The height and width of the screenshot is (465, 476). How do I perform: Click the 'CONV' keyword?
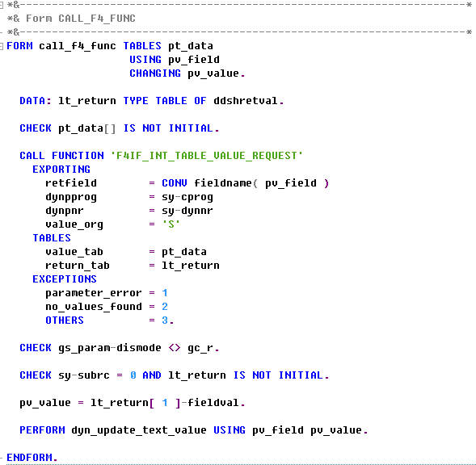175,183
